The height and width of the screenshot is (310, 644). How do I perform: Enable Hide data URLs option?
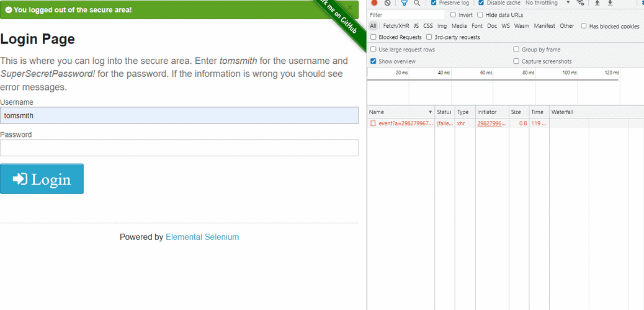(480, 15)
